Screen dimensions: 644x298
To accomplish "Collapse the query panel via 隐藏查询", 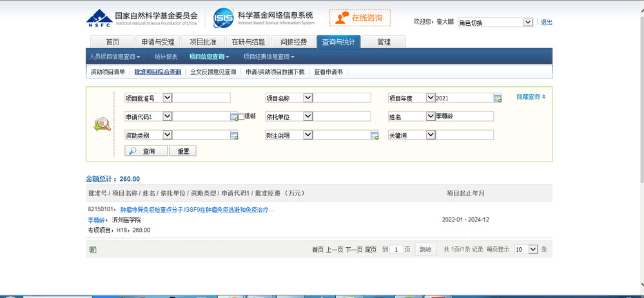I will 531,97.
